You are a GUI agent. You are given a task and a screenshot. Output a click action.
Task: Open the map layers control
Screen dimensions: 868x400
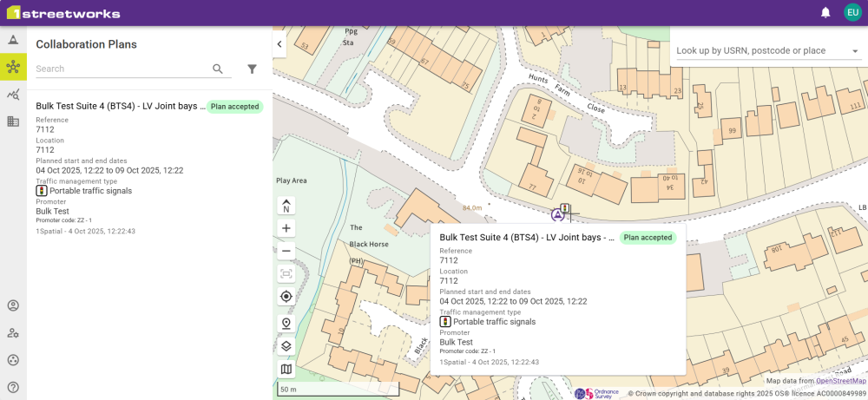pos(286,346)
